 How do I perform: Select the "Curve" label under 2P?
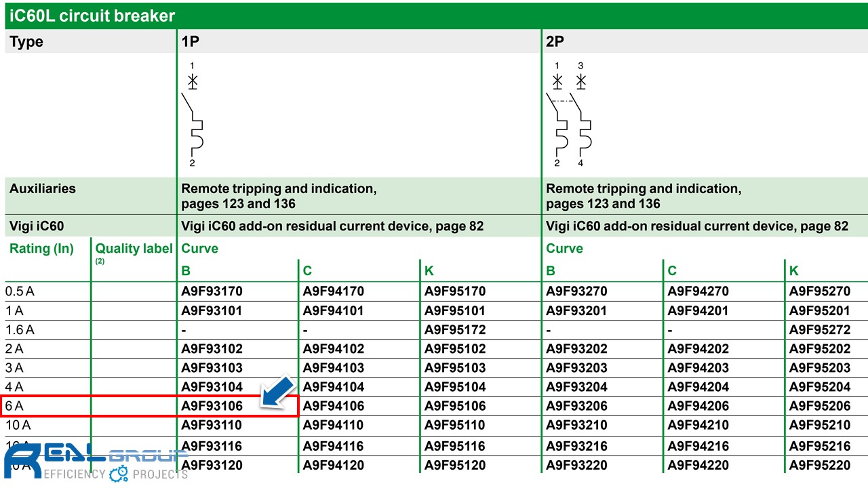(x=564, y=248)
